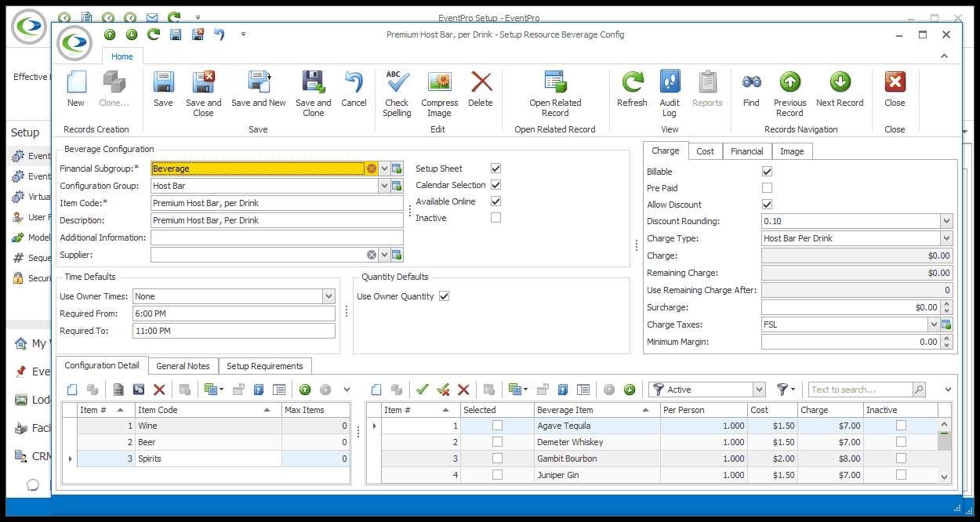Tick Selected checkbox for Agave Tequila

(497, 426)
